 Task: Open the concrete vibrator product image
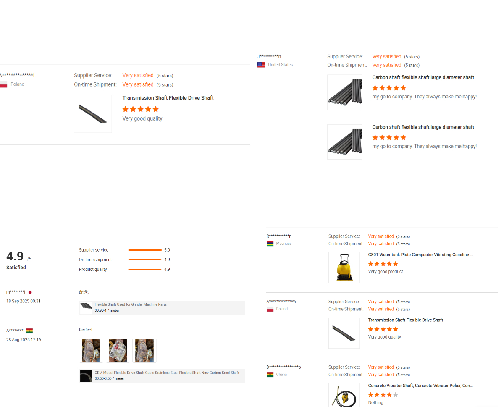tap(344, 395)
